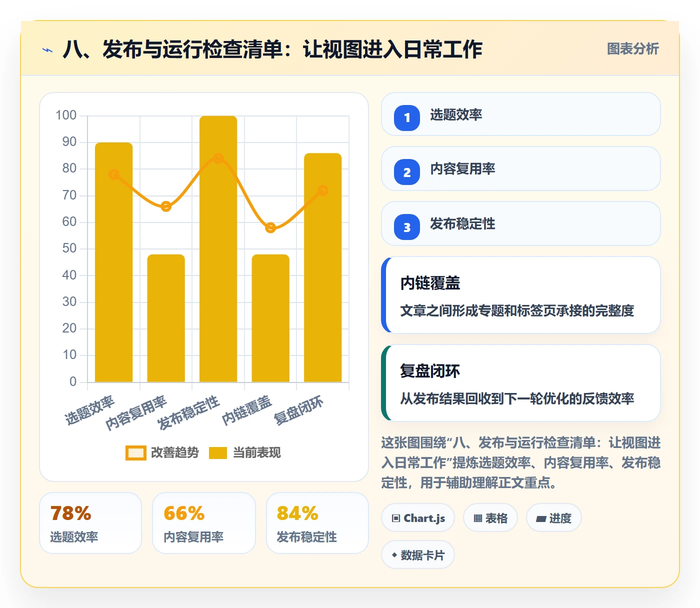Click the square icon in the Chart.js tag
This screenshot has width=700, height=608.
396,518
